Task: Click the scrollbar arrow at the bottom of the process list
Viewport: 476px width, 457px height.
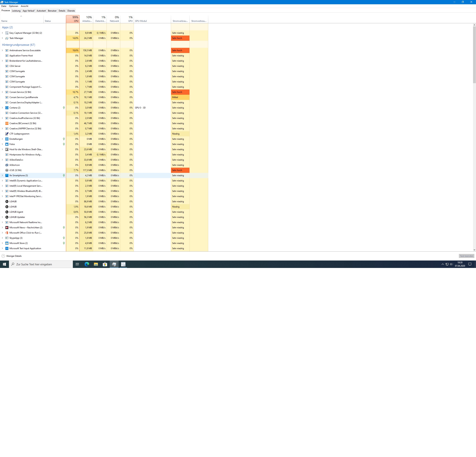Action: click(x=474, y=250)
